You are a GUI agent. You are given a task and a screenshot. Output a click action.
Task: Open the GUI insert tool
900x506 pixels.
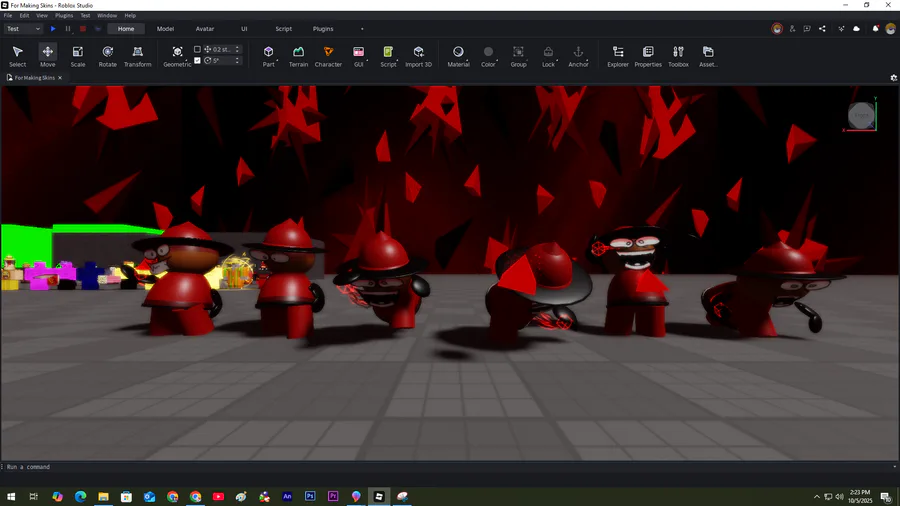click(x=358, y=56)
